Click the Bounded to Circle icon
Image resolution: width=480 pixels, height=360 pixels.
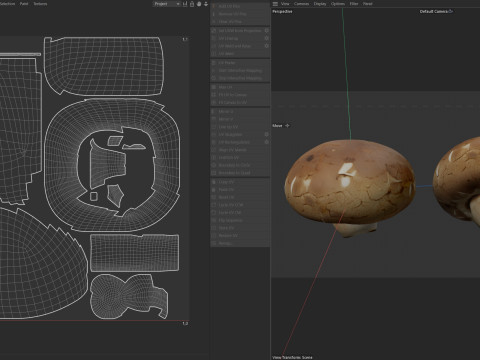pyautogui.click(x=214, y=165)
